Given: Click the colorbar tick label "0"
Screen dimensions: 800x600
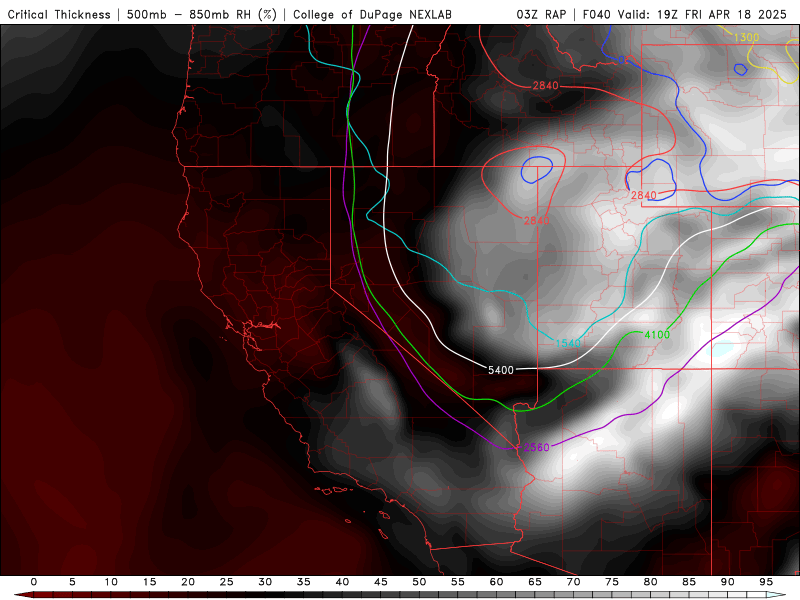Looking at the screenshot, I should [34, 582].
